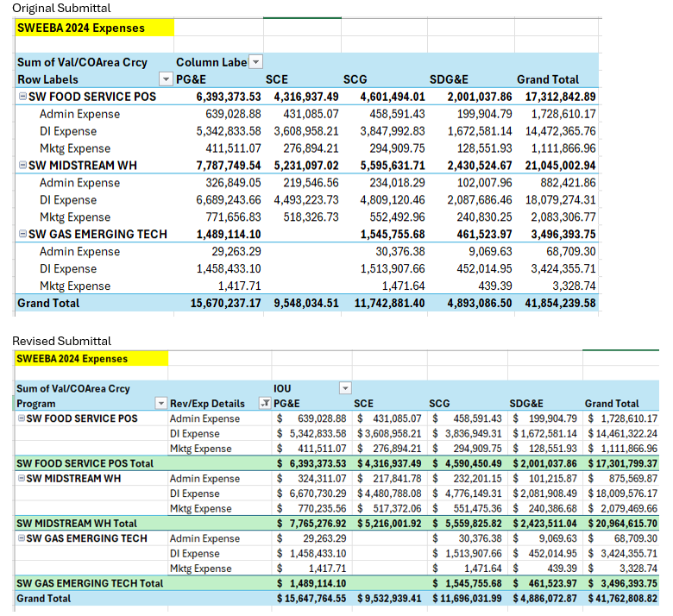Click cell 14,472,365.76 in original table
The height and width of the screenshot is (616, 673).
pos(560,131)
